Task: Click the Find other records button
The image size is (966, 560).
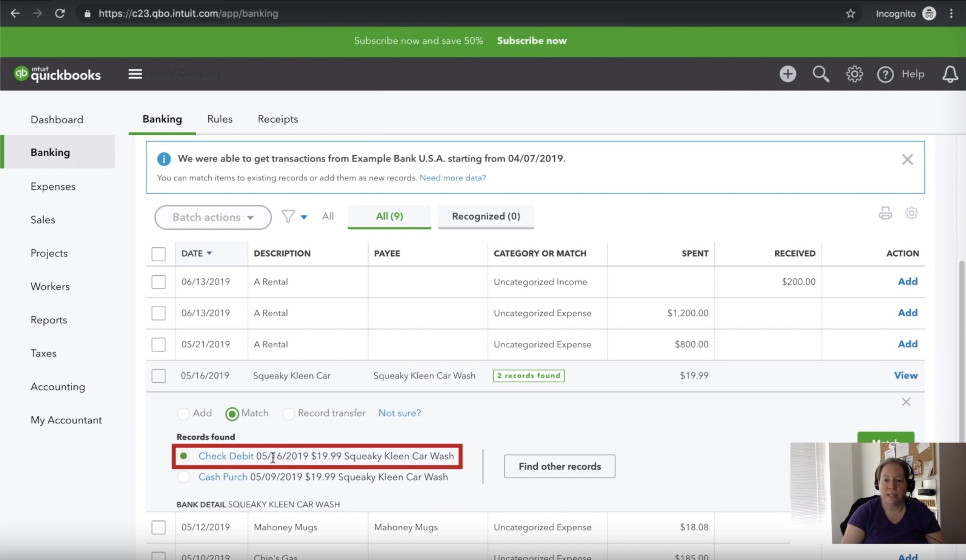Action: [x=559, y=466]
